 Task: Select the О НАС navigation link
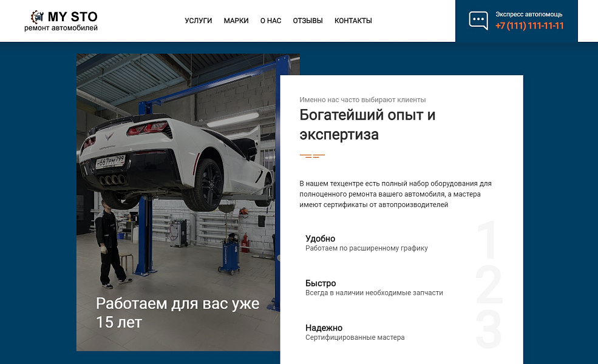270,20
